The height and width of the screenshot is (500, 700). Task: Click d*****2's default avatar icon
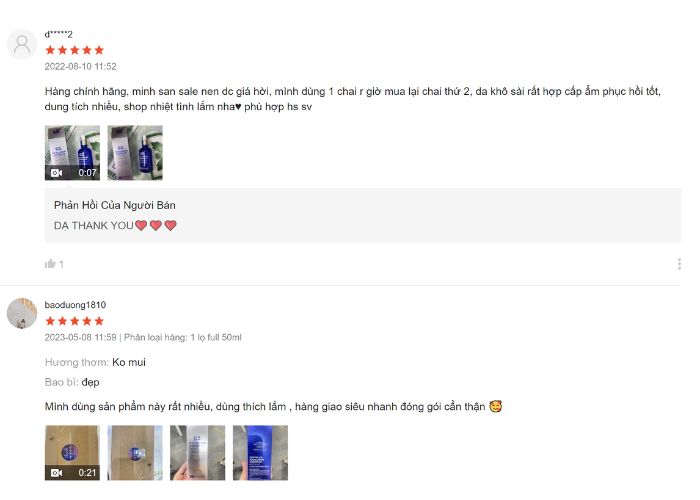click(22, 44)
